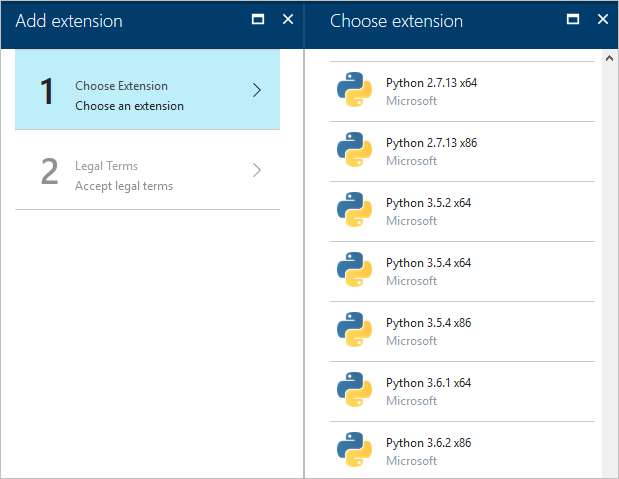The width and height of the screenshot is (619, 479).
Task: Click the Python 3.6.2 x86 logo icon
Action: click(355, 451)
